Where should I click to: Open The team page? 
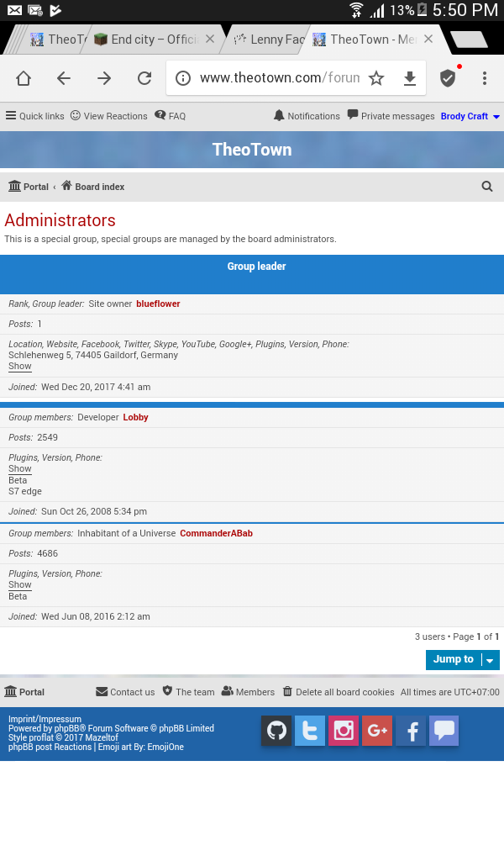coord(189,692)
